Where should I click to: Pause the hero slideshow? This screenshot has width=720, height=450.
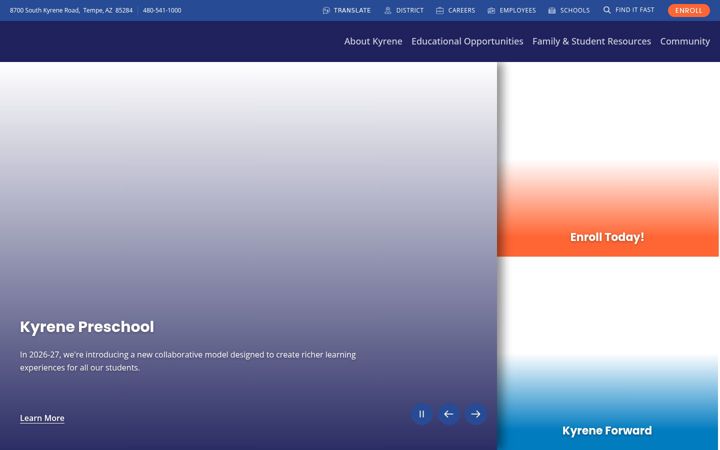point(422,414)
